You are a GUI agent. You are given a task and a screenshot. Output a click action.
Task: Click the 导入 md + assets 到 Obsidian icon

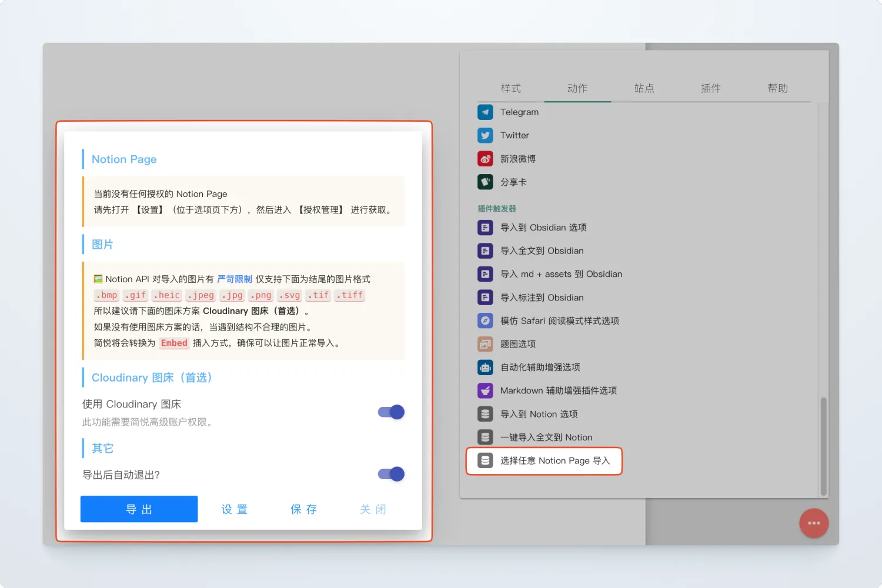coord(485,274)
